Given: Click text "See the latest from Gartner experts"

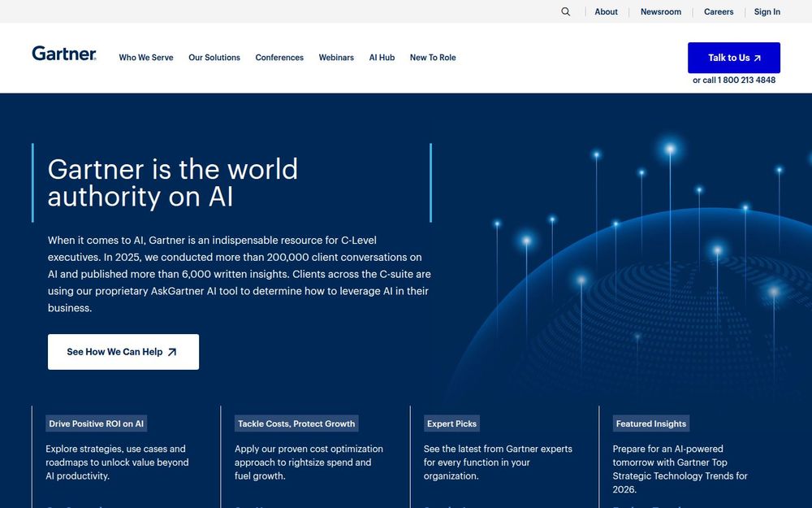Looking at the screenshot, I should tap(498, 462).
